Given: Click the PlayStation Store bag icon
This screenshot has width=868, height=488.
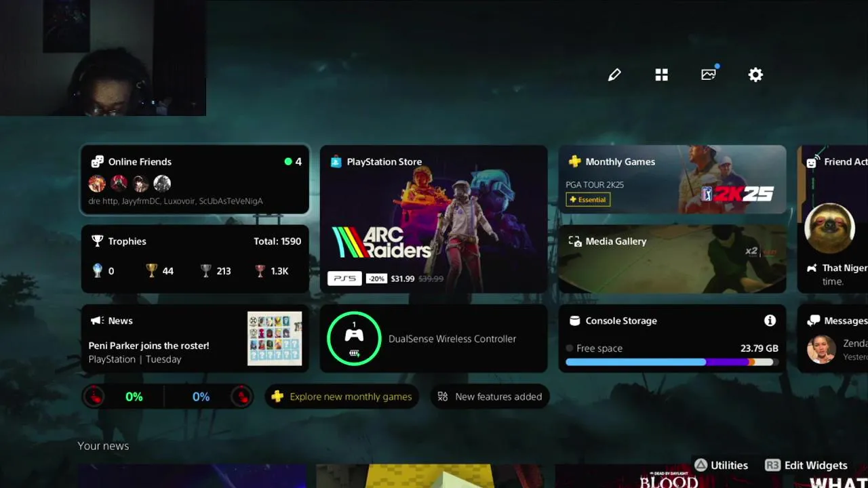Looking at the screenshot, I should (336, 161).
